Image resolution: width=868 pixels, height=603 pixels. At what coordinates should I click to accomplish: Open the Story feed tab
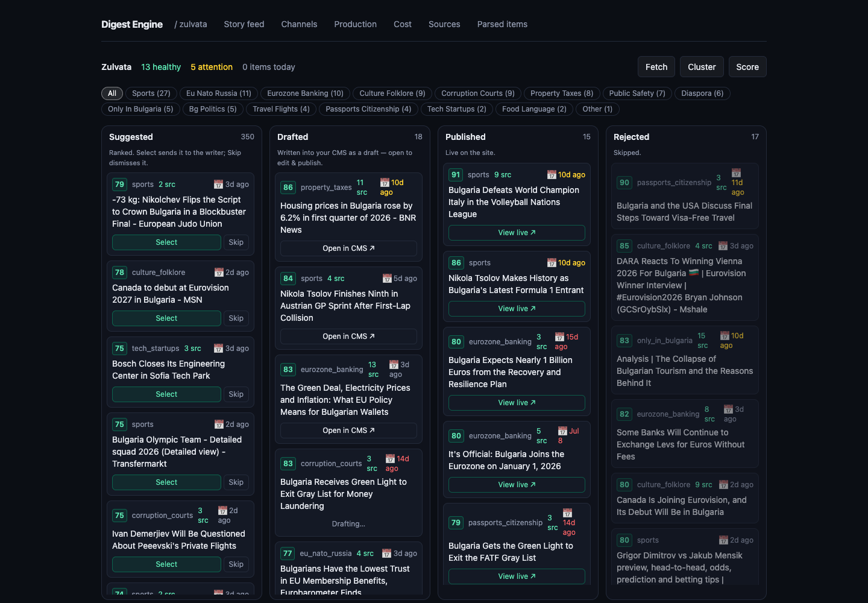pos(244,24)
